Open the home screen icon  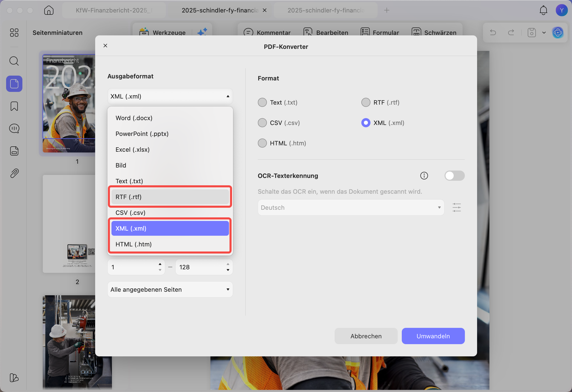click(49, 10)
